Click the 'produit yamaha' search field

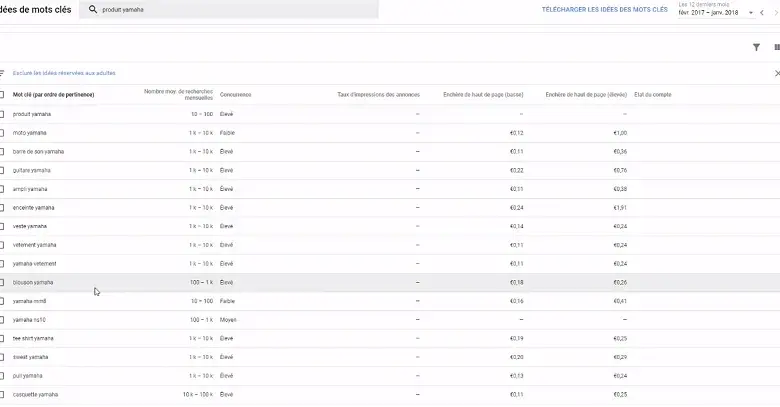tap(229, 9)
